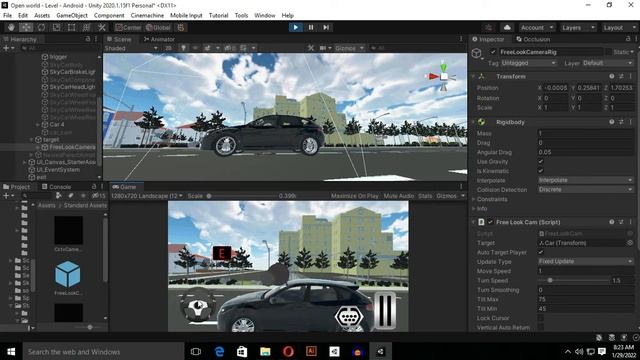The image size is (640, 360).
Task: Open the Cinemachine menu
Action: 147,15
